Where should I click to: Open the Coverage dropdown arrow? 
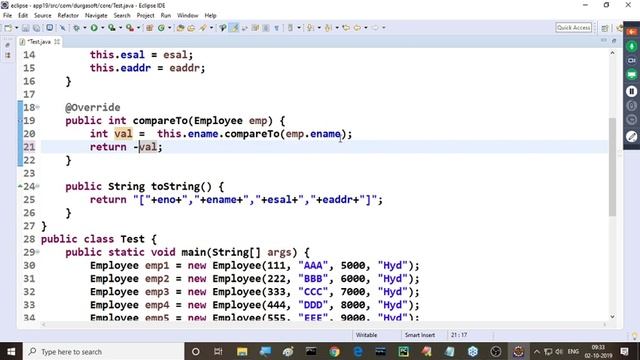pyautogui.click(x=120, y=28)
